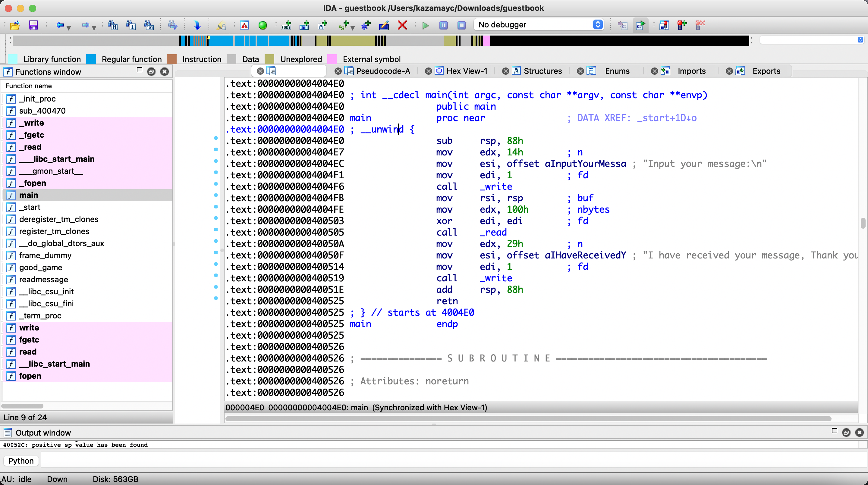Click the aInputYourMessa offset reference

point(585,164)
